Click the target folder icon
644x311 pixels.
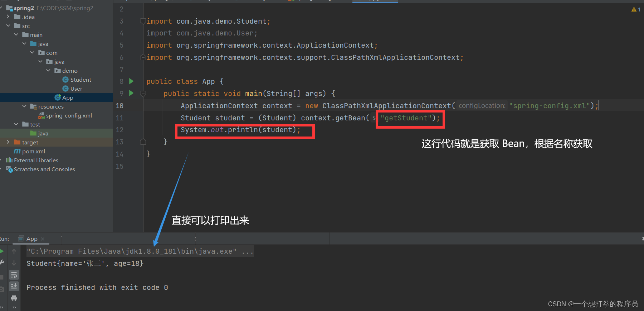(x=17, y=142)
